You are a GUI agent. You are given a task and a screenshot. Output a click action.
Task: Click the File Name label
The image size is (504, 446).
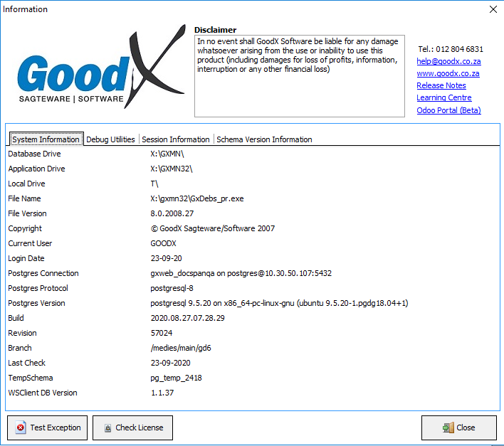click(x=24, y=198)
